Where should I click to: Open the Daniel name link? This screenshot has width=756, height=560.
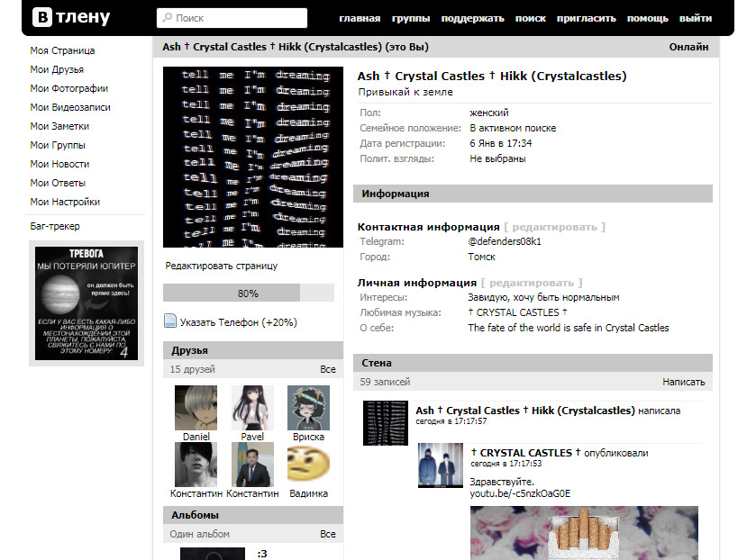tap(196, 437)
